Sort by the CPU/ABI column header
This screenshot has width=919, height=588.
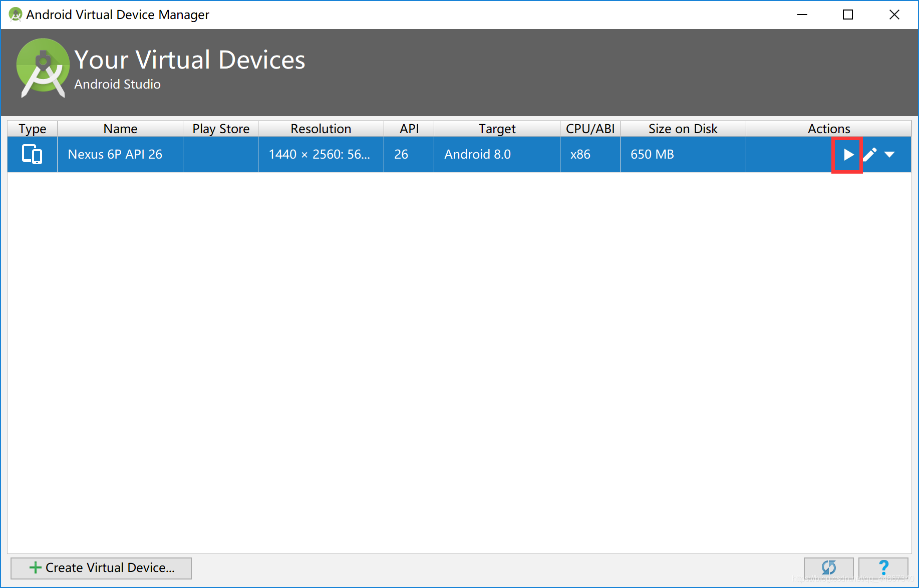(590, 129)
